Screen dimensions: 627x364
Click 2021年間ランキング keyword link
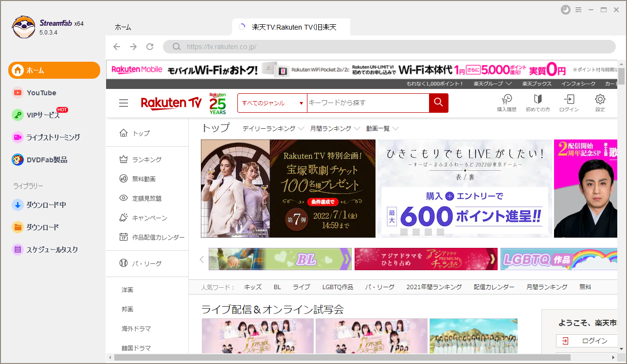[x=434, y=287]
